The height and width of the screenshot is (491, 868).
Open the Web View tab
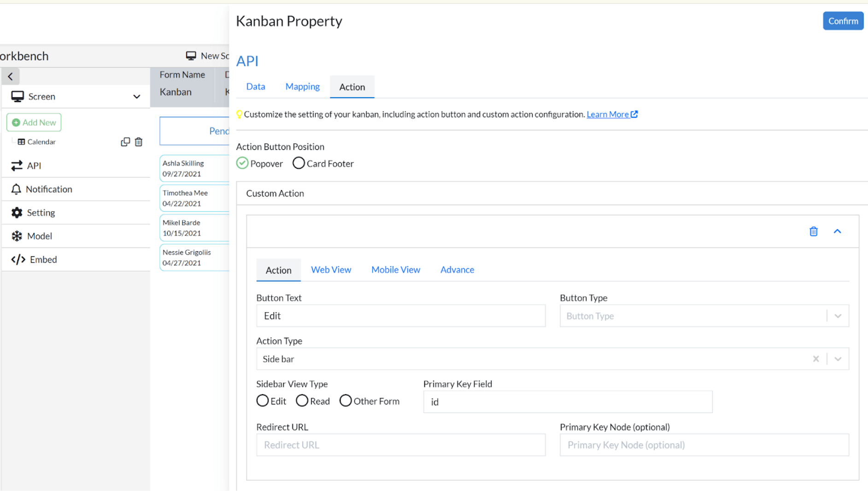click(x=331, y=270)
